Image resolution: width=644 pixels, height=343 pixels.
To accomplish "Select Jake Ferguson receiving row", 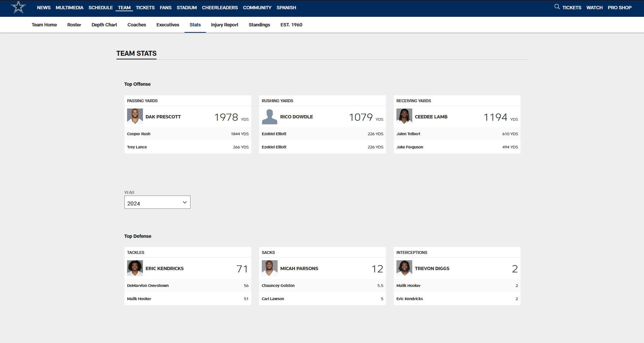I will 457,147.
